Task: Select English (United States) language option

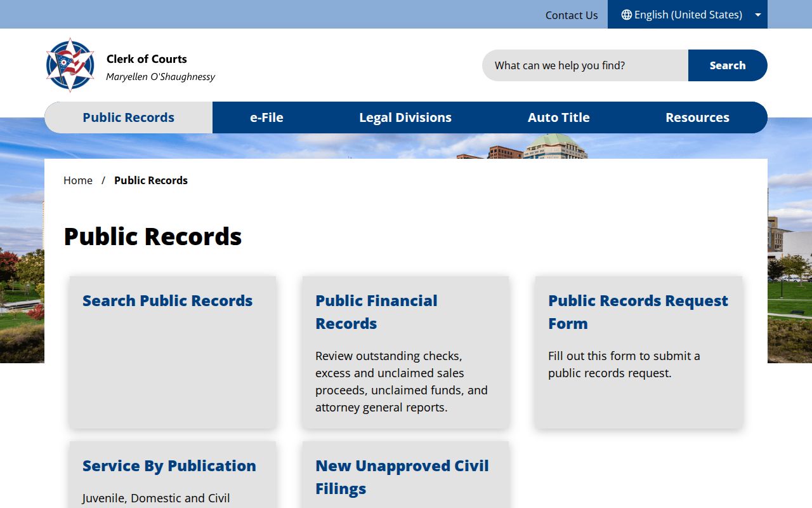Action: click(688, 15)
